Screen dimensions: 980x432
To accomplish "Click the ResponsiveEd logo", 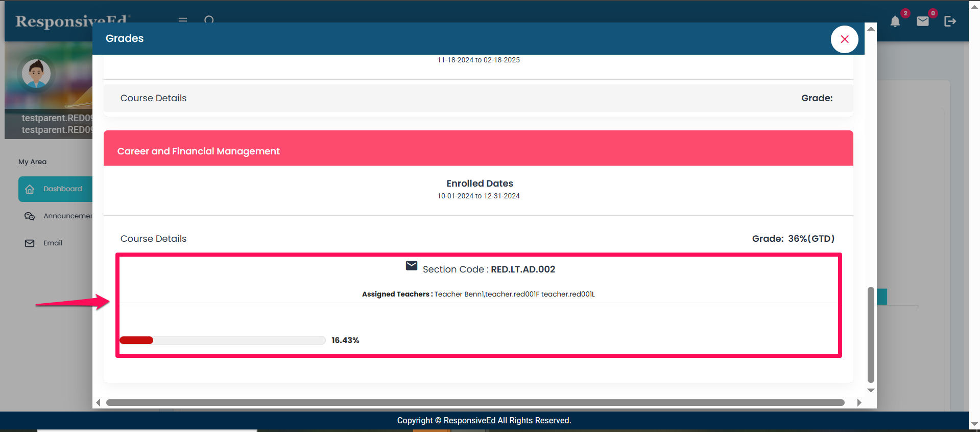I will [71, 21].
